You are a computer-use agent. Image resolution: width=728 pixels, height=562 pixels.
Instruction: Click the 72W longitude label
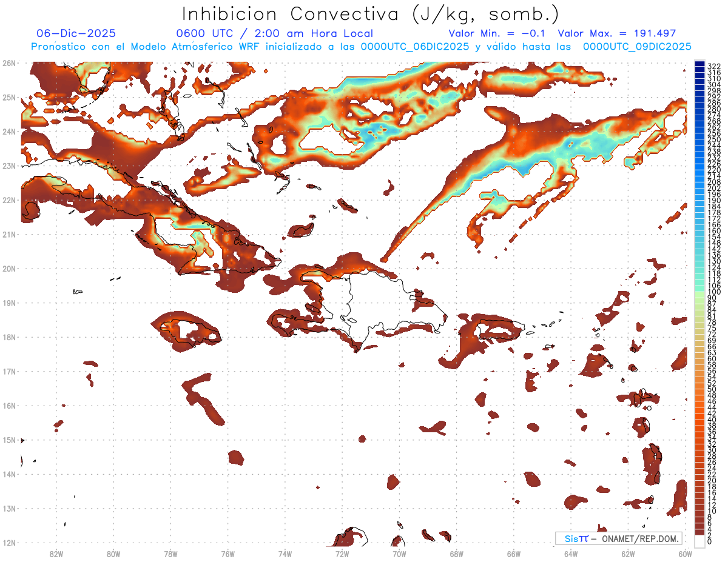(342, 554)
